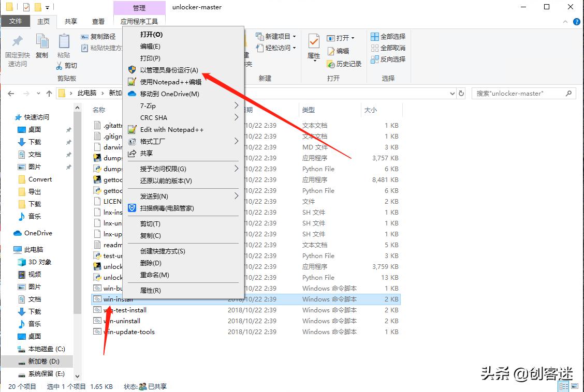Click the 粘贴 (Paste) ribbon icon

pyautogui.click(x=65, y=41)
